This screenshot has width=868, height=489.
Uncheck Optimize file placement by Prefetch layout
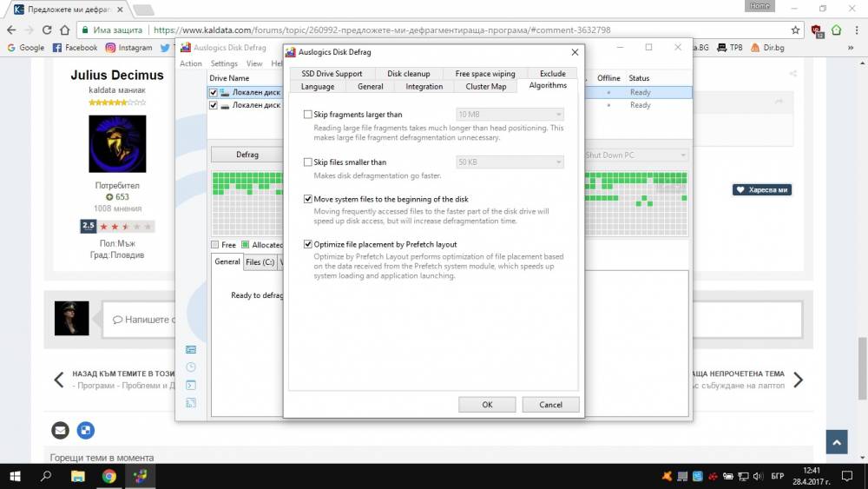(x=308, y=244)
